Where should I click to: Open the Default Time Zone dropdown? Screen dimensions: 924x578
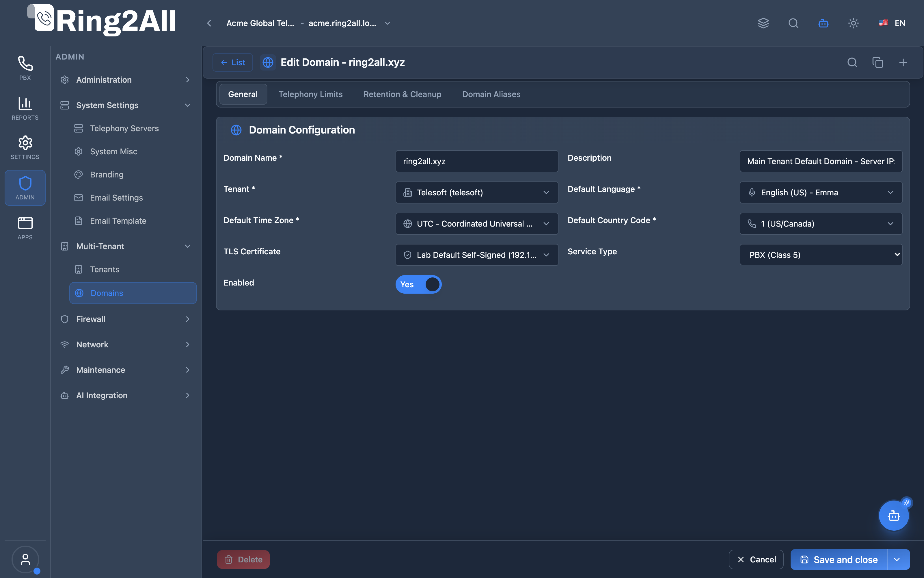point(477,224)
